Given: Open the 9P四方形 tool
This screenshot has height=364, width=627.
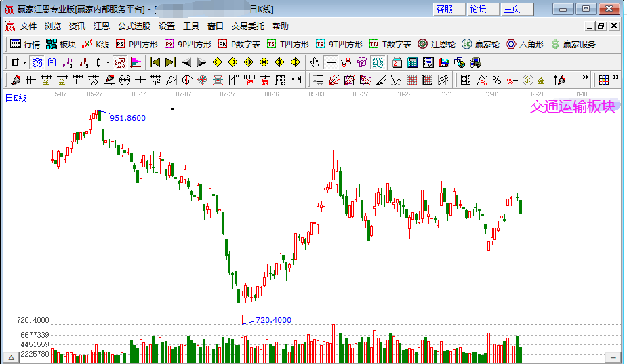Looking at the screenshot, I should coord(188,45).
